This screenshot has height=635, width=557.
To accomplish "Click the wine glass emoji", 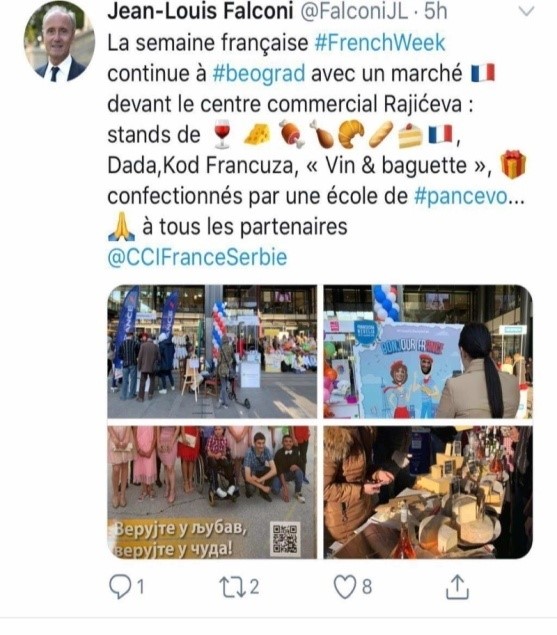I will pos(222,134).
